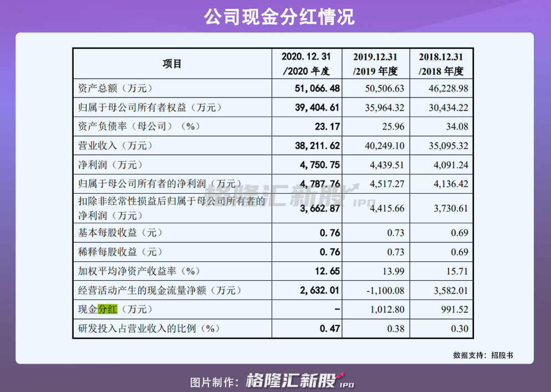Image resolution: width=551 pixels, height=392 pixels.
Task: Click the value 23.17
Action: point(327,126)
